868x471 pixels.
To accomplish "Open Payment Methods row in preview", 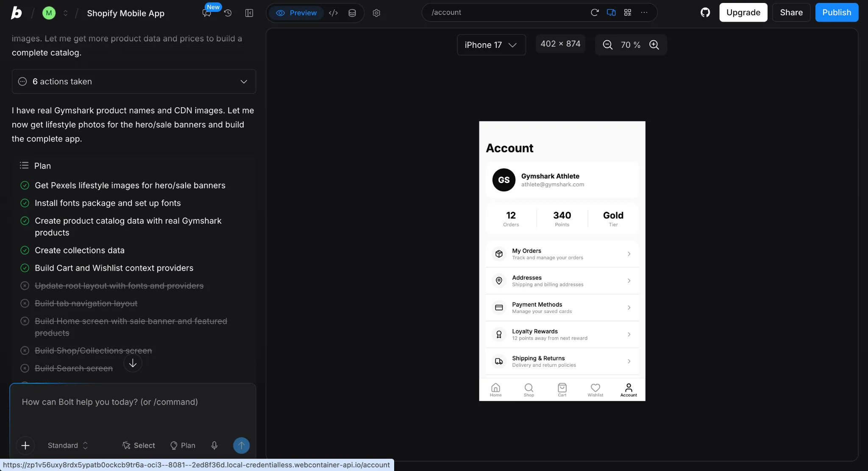I will point(562,308).
